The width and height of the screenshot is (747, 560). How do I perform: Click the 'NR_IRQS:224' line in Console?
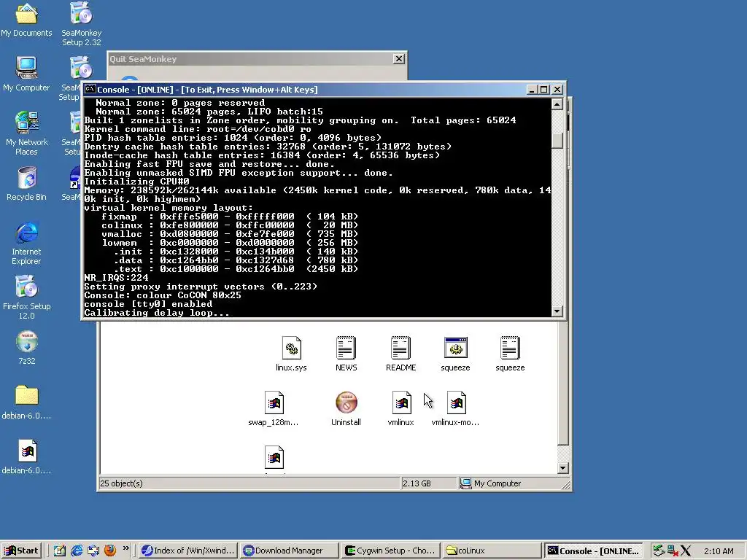point(116,278)
